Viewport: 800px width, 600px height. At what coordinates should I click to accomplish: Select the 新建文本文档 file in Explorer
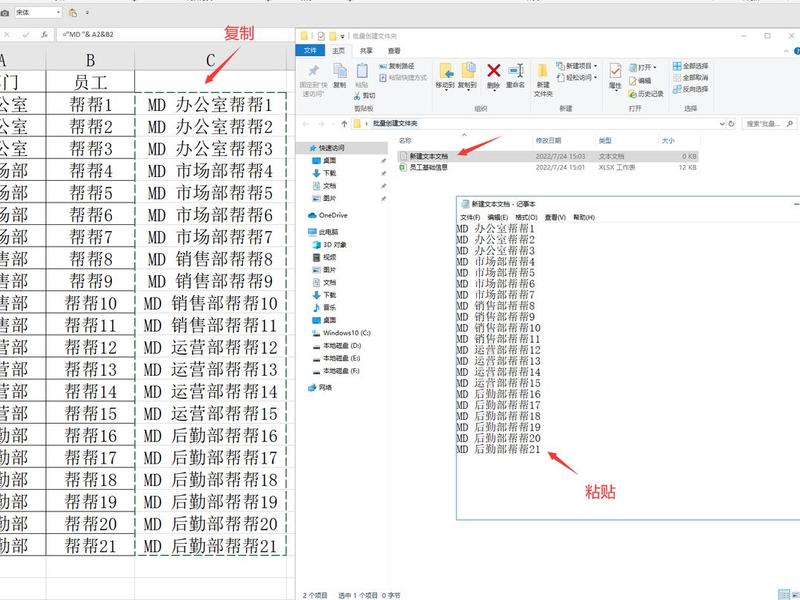(x=547, y=156)
